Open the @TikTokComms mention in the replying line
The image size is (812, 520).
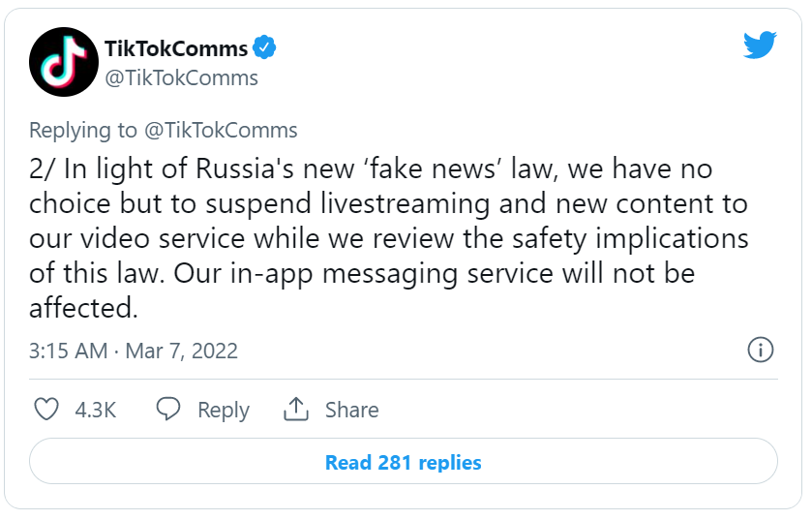pos(221,130)
